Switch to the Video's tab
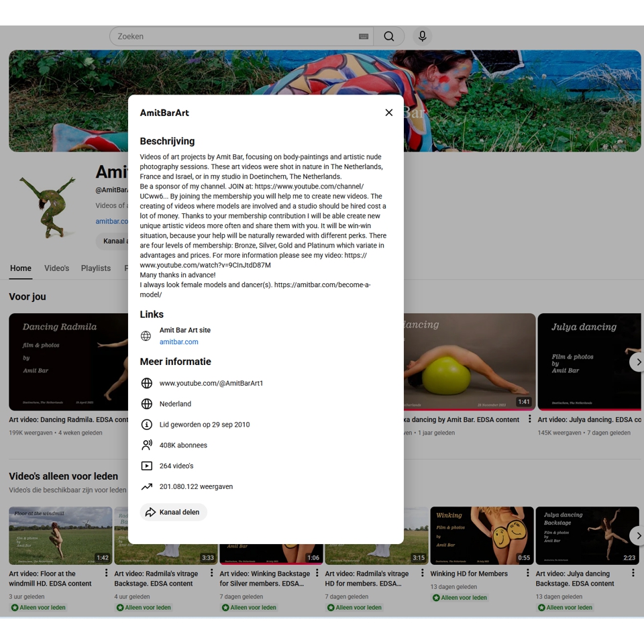The image size is (644, 644). (56, 268)
